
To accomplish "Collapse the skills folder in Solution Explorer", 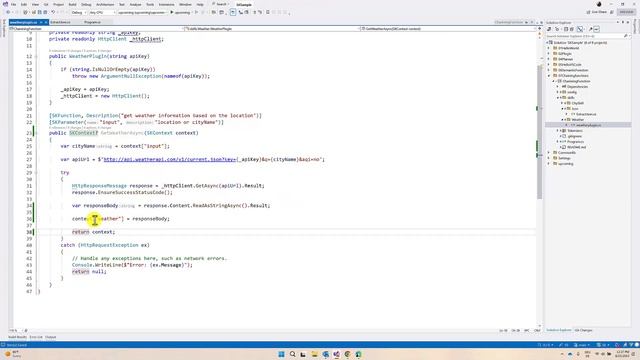I will 558,98.
